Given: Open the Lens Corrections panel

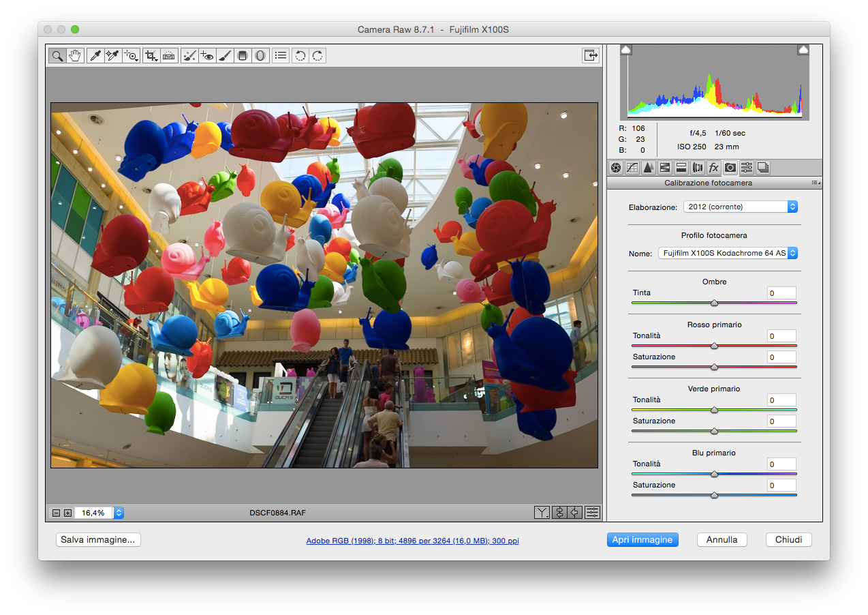Looking at the screenshot, I should [697, 167].
